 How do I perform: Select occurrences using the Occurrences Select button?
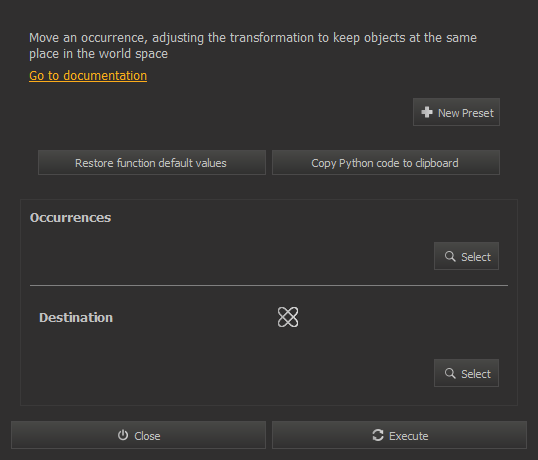[x=466, y=256]
